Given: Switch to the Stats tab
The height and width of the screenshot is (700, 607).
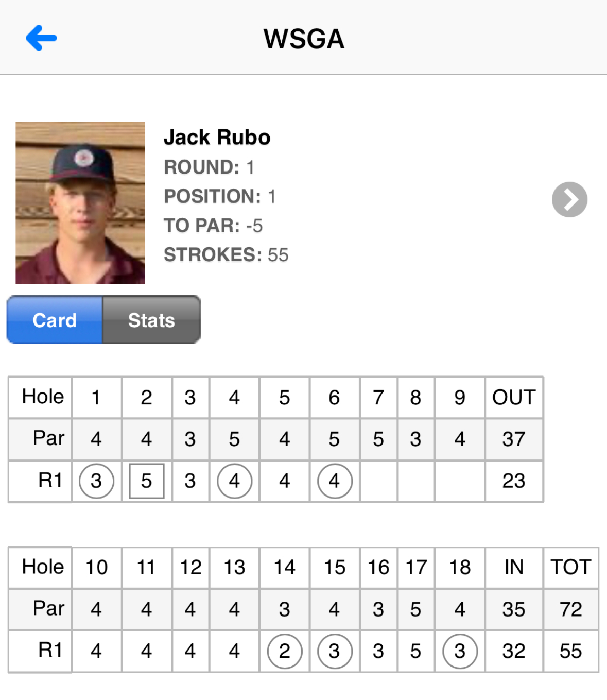Looking at the screenshot, I should 151,320.
